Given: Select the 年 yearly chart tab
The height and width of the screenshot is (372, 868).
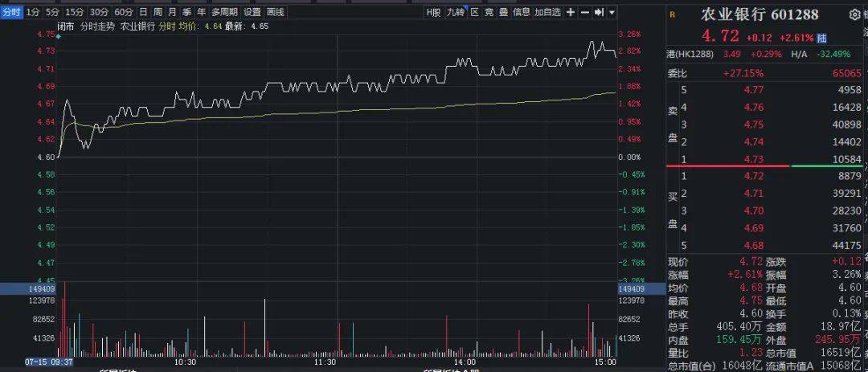Looking at the screenshot, I should (x=201, y=11).
